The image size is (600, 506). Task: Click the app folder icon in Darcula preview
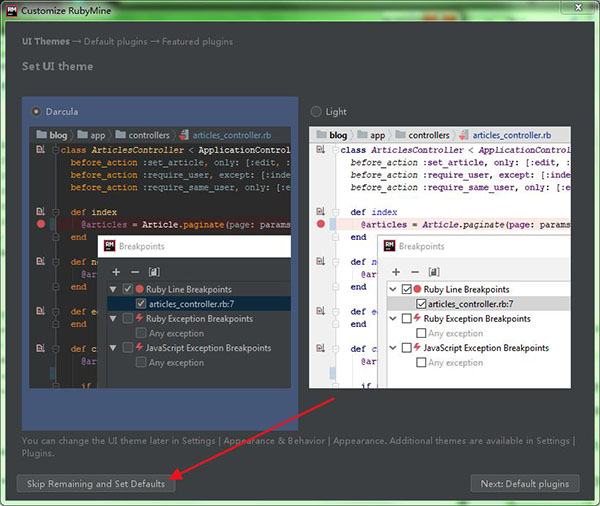pyautogui.click(x=82, y=134)
